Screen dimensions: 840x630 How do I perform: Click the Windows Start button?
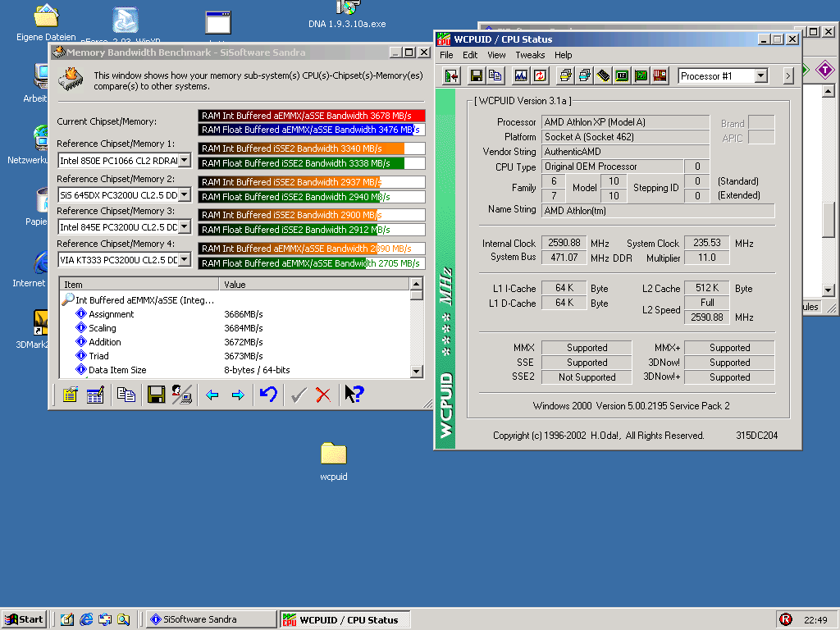tap(24, 619)
